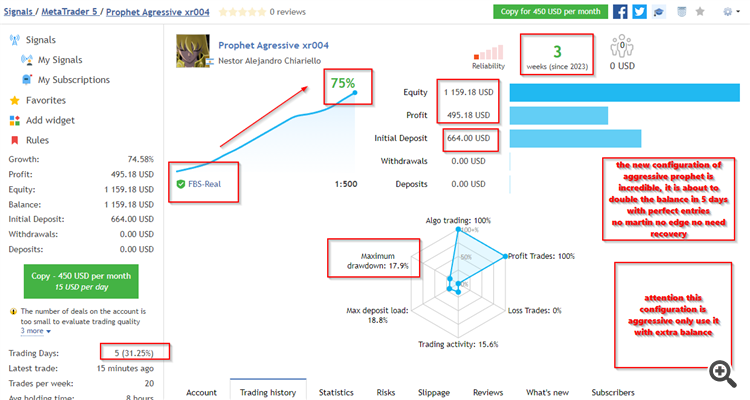
Task: Click Algo trading: 100% radar label
Action: click(458, 221)
